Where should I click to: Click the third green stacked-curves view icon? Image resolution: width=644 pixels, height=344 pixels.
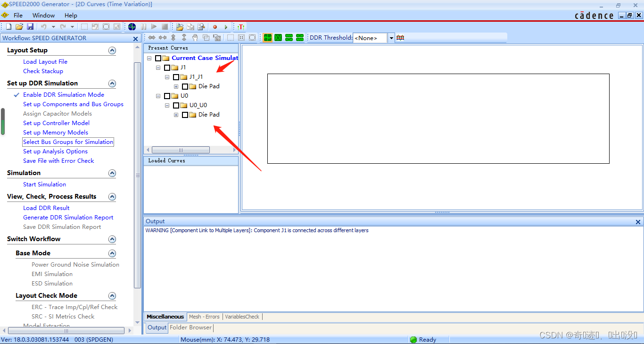click(x=289, y=38)
